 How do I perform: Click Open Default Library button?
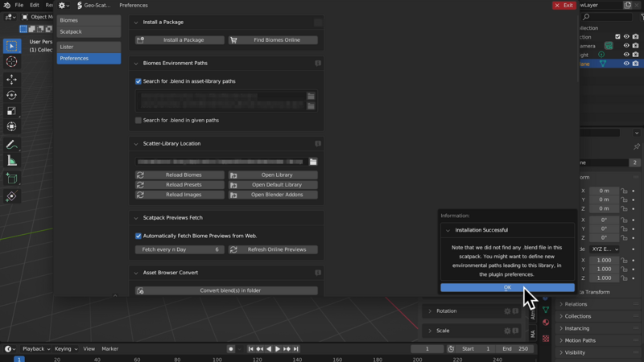[273, 185]
